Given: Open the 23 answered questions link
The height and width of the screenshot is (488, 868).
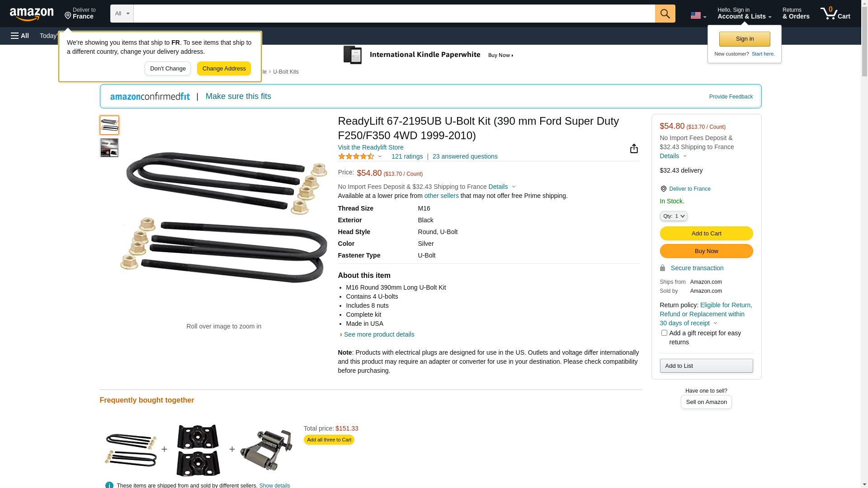Looking at the screenshot, I should point(465,156).
